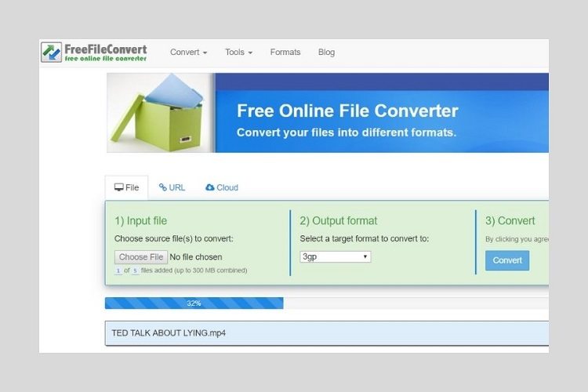Click the blue Convert button

(x=506, y=260)
